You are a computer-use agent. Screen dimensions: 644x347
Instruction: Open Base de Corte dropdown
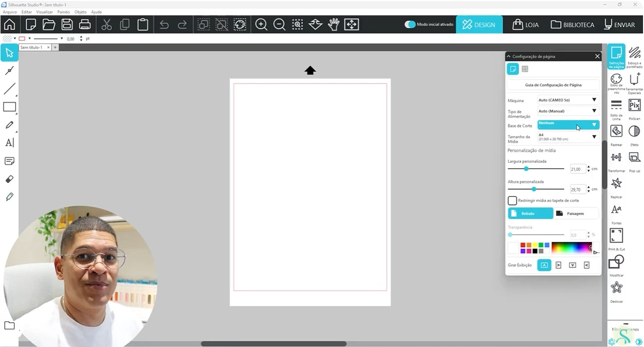[568, 125]
